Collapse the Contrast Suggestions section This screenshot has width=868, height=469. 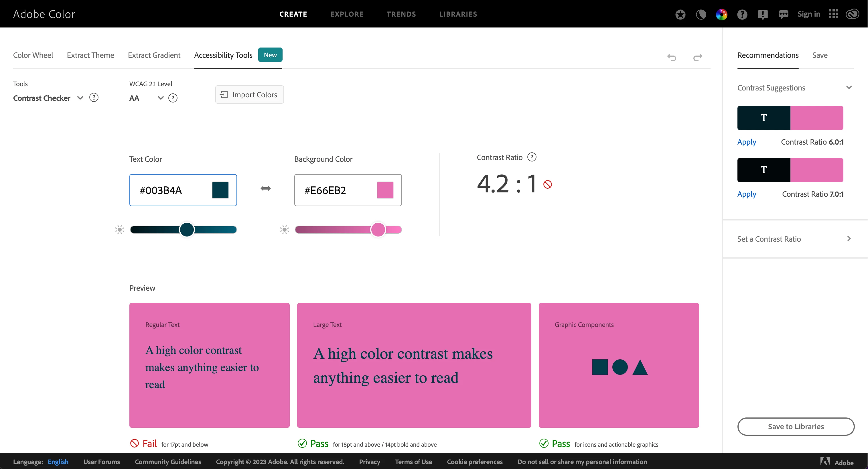pos(849,88)
